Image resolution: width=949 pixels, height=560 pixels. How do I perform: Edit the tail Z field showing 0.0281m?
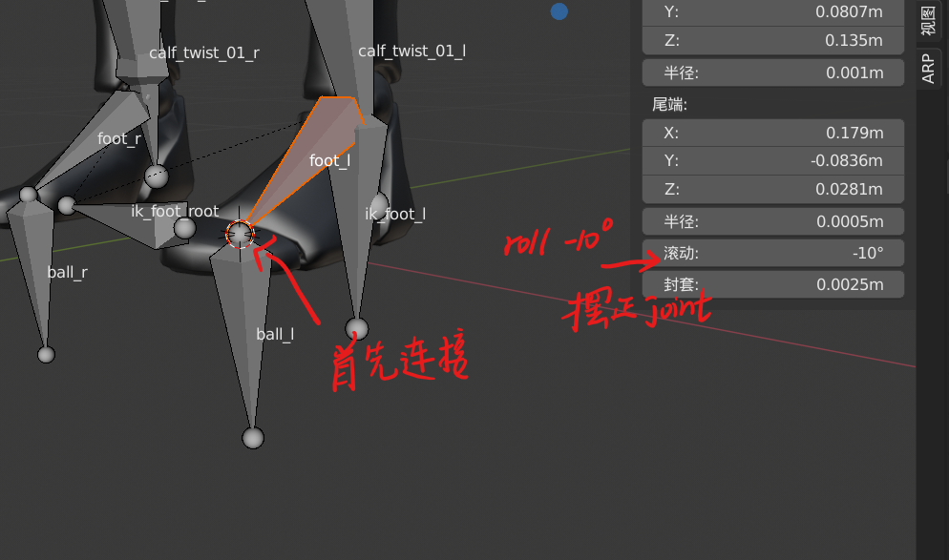[772, 189]
